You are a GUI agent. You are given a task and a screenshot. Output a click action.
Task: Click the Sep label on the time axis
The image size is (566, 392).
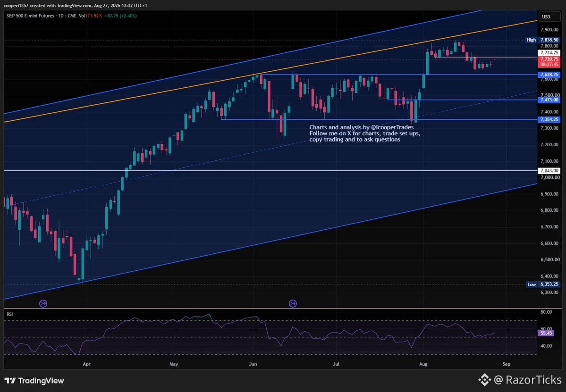tap(507, 364)
